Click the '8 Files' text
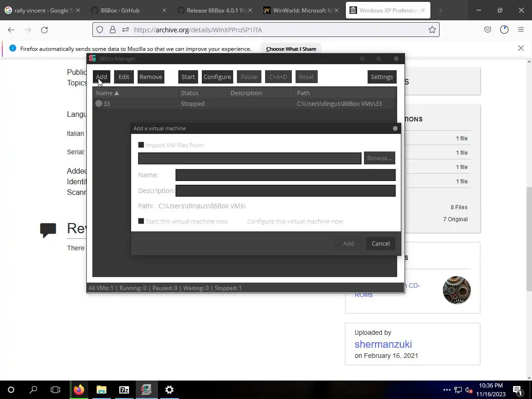This screenshot has height=399, width=532. [459, 207]
